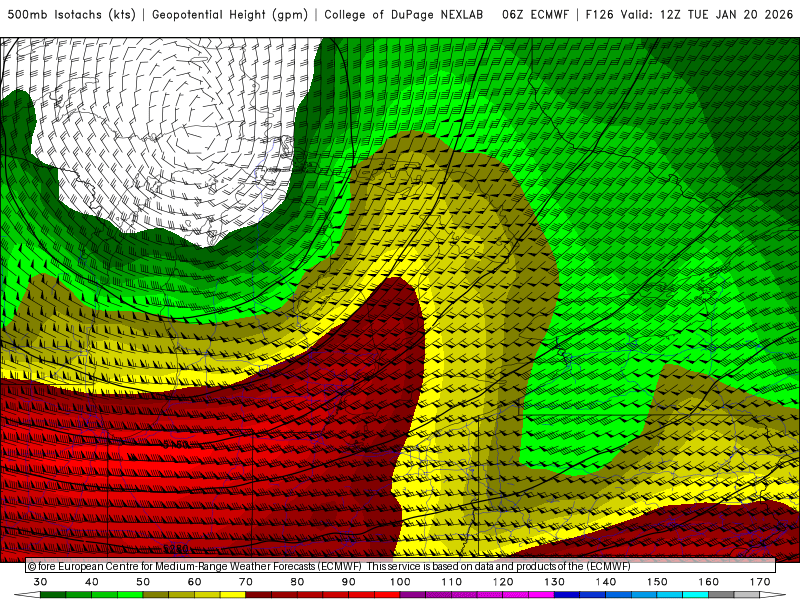Click the bright magenta swatch just before 130
This screenshot has height=600, width=800.
point(542,595)
